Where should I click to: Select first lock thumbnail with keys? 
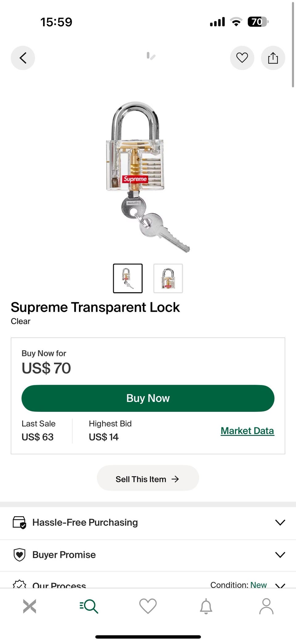(x=128, y=278)
